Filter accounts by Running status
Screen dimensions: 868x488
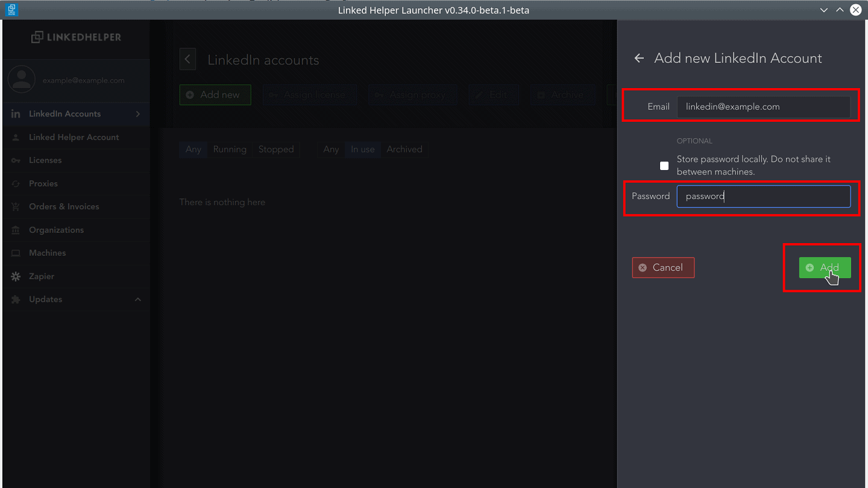[230, 150]
